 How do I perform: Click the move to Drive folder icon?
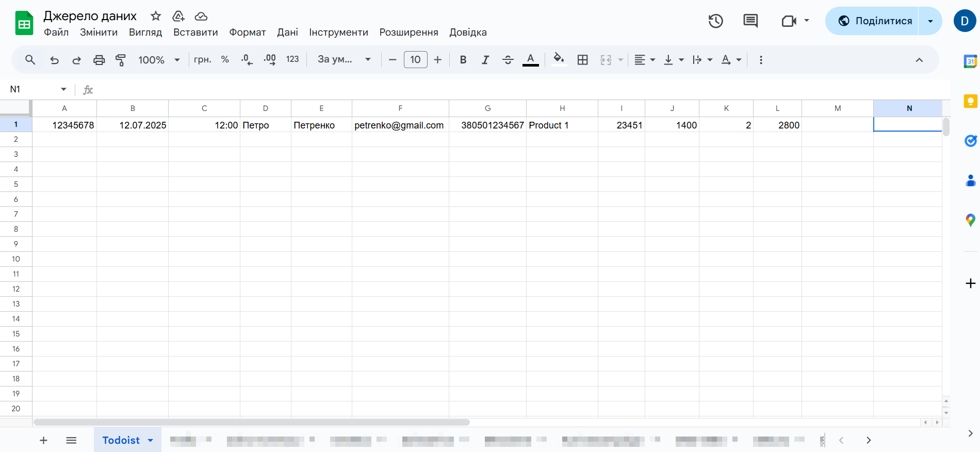178,16
